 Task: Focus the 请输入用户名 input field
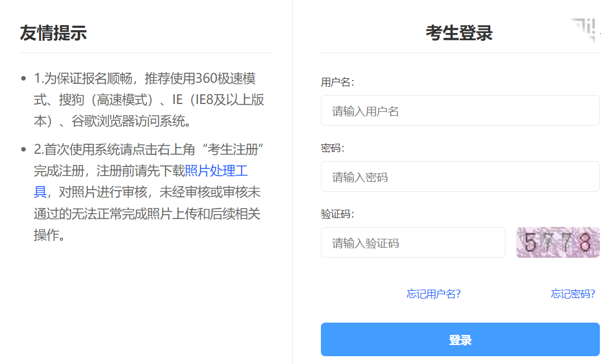tap(460, 111)
